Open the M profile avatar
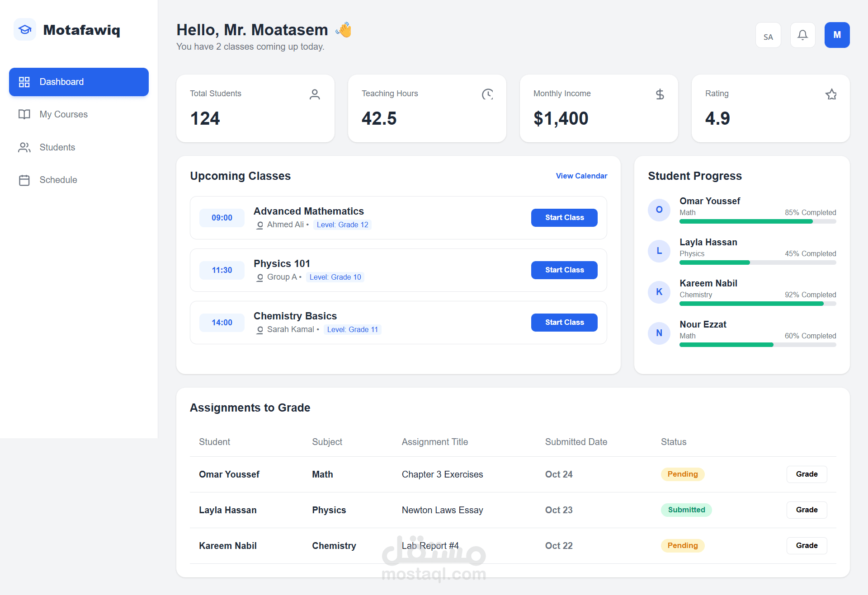868x595 pixels. coord(837,35)
